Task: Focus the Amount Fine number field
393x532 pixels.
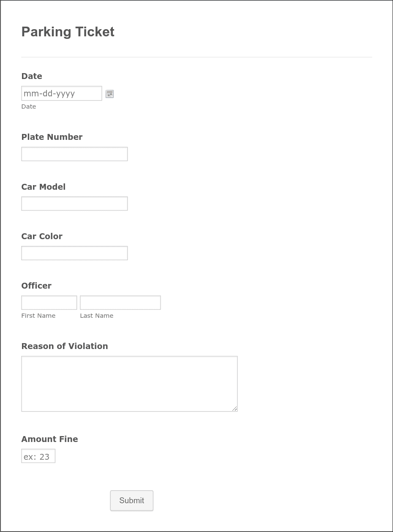Action: 38,456
